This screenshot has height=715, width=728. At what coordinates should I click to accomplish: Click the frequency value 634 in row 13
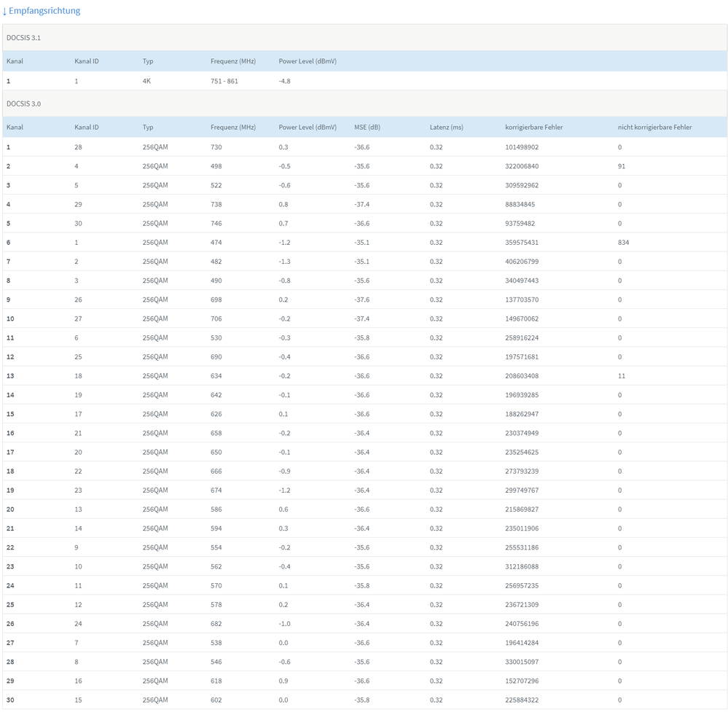pos(216,376)
